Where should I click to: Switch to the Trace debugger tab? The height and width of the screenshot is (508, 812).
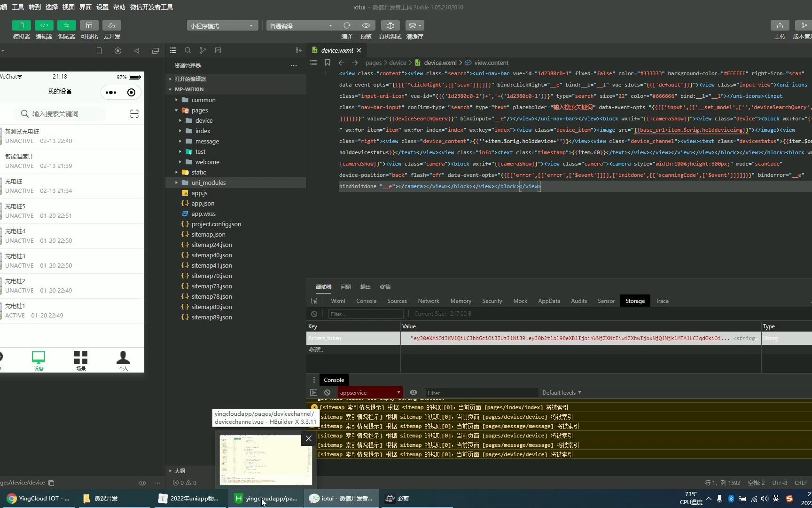click(x=662, y=301)
